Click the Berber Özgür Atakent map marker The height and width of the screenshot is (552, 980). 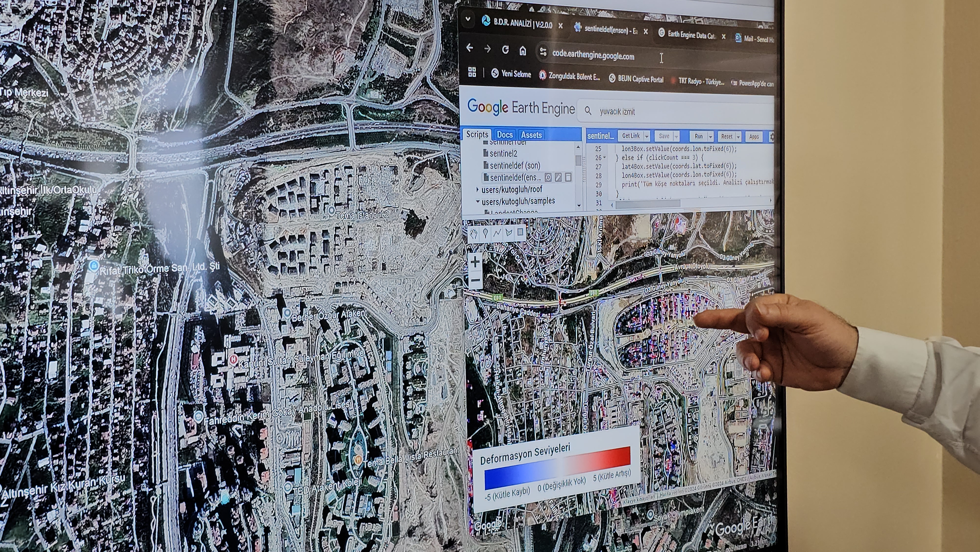pyautogui.click(x=287, y=314)
